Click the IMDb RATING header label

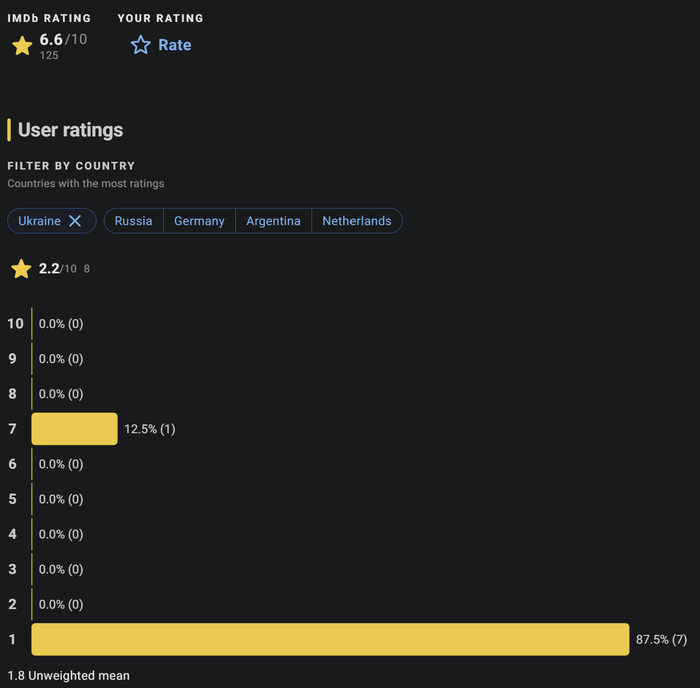(49, 18)
